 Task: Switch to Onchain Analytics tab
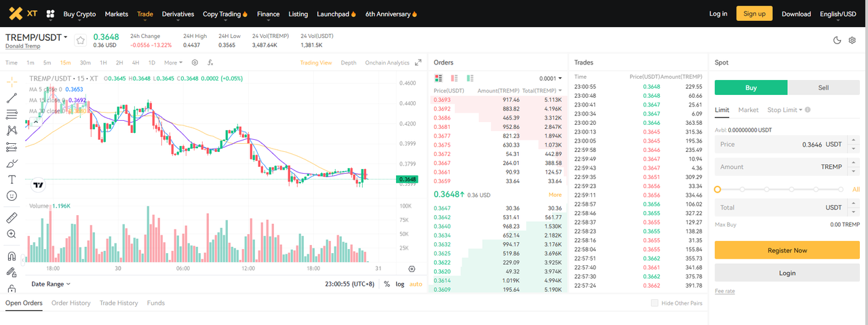[x=387, y=62]
